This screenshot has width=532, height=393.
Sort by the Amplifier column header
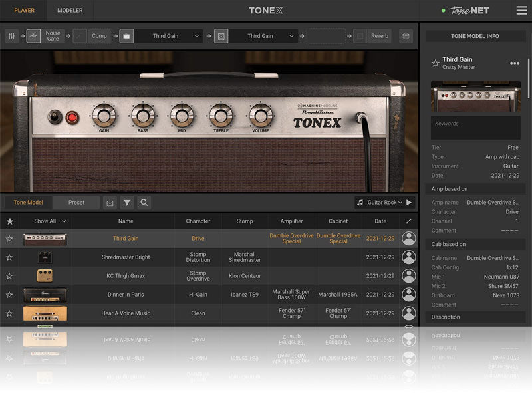click(291, 221)
